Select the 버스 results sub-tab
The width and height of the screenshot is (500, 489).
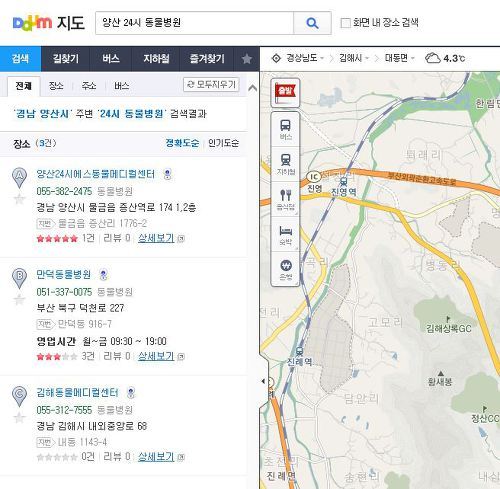[x=121, y=86]
